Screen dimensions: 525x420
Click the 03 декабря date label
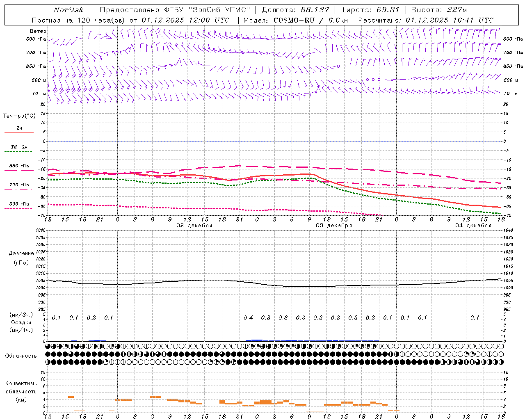334,226
